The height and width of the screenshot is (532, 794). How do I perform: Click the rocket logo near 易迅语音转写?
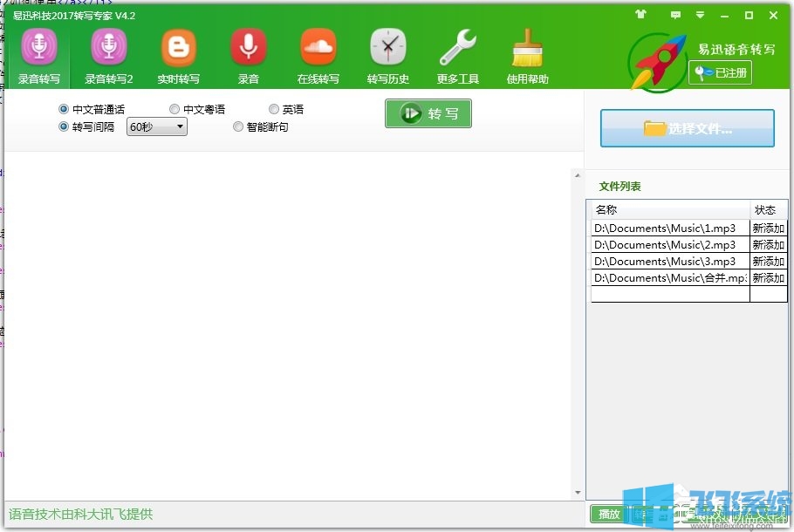[655, 60]
